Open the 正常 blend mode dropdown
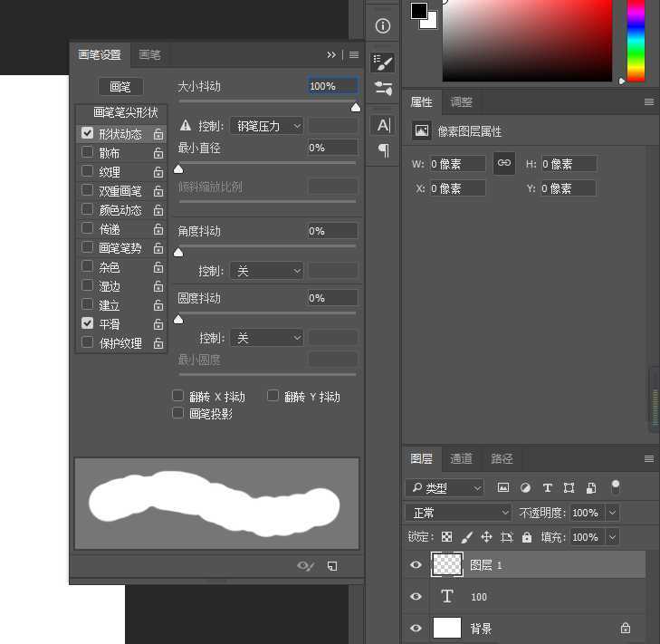 (x=458, y=513)
